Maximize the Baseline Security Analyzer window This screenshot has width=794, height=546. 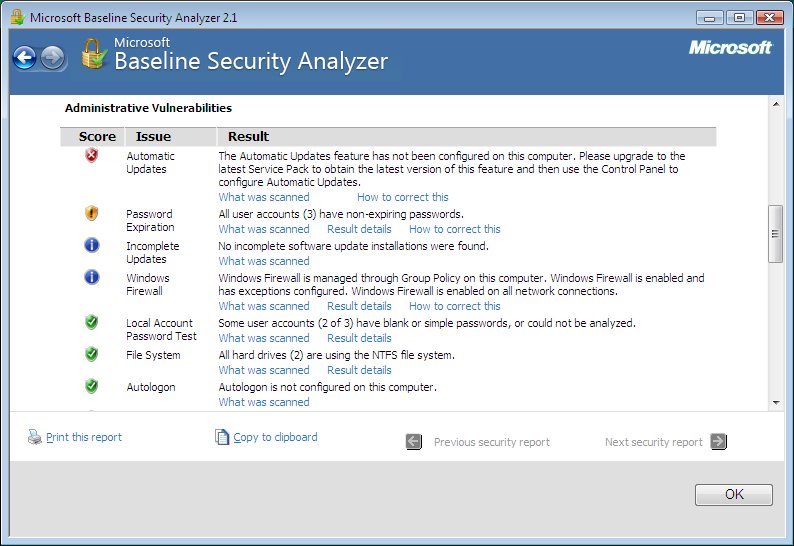pyautogui.click(x=739, y=18)
